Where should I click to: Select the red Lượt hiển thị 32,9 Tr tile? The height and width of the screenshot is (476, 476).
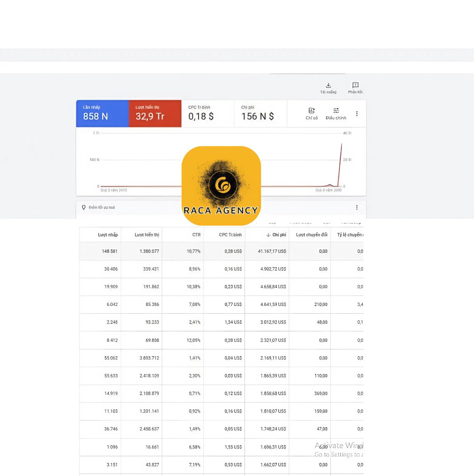[x=155, y=113]
